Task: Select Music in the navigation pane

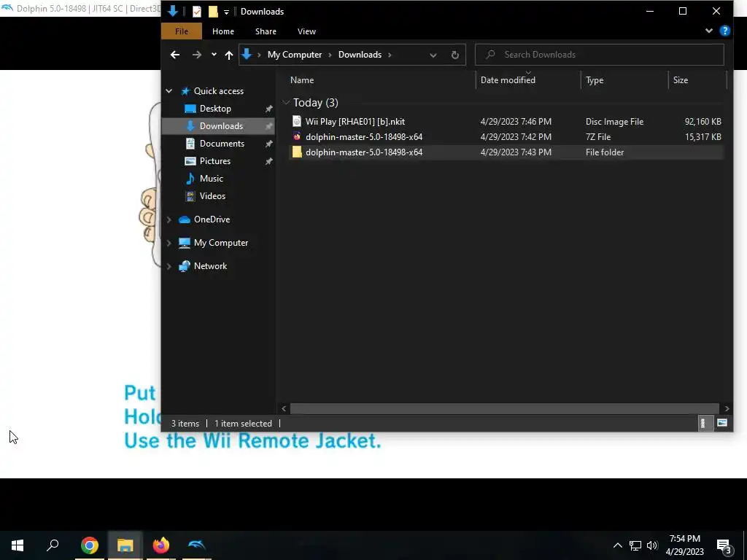Action: click(x=211, y=179)
